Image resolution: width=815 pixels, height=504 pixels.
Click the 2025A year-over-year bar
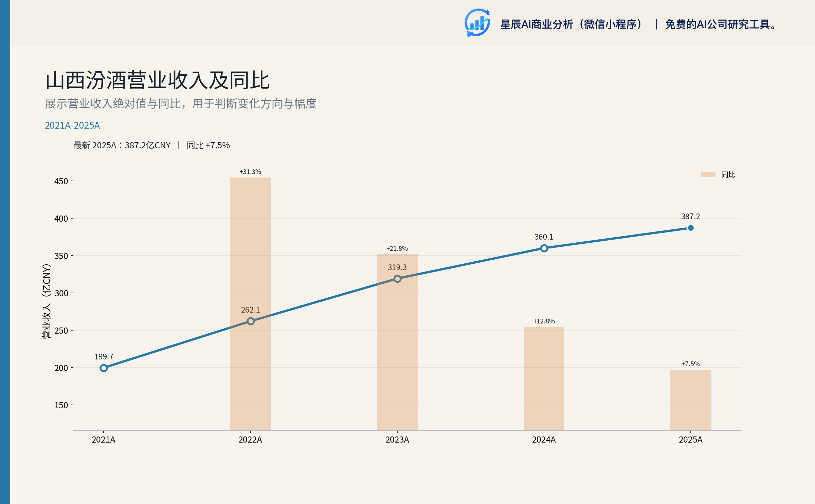coord(691,400)
